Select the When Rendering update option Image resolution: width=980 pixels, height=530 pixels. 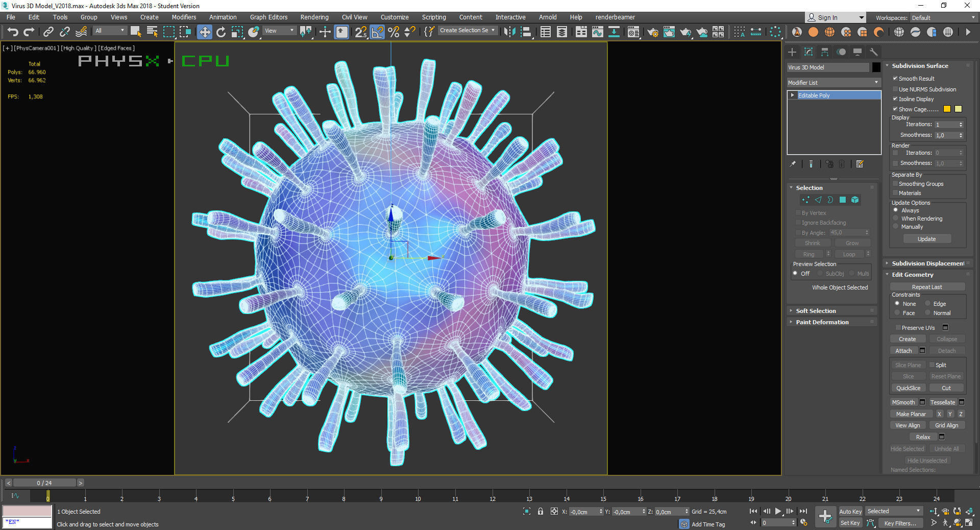coord(896,219)
